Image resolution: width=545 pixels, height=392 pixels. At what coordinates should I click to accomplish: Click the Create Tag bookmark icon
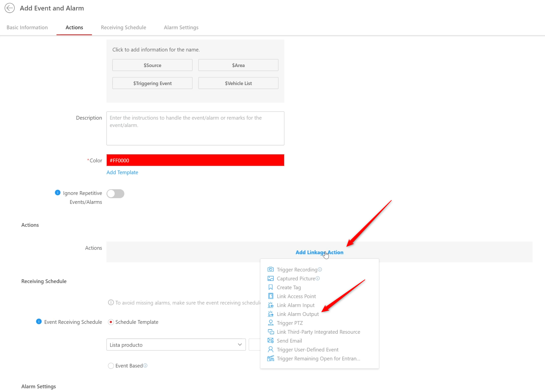[x=270, y=287]
